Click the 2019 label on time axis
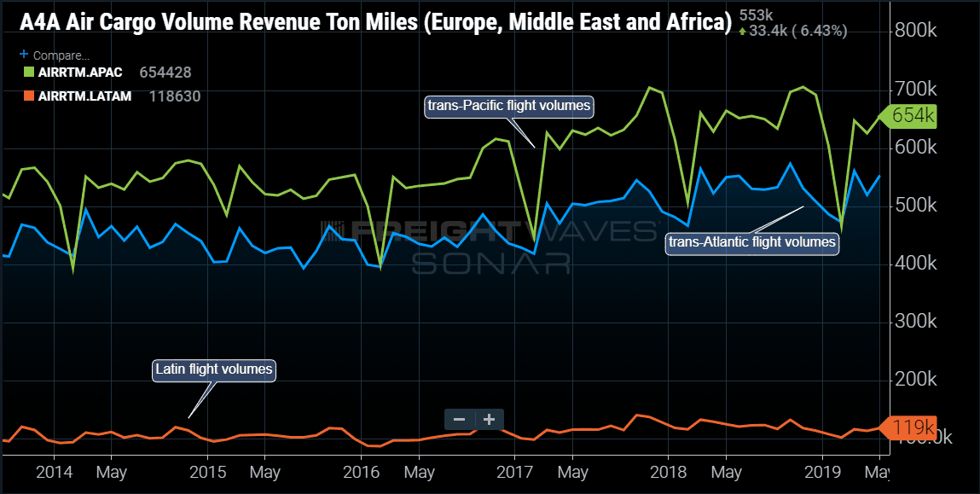 822,472
